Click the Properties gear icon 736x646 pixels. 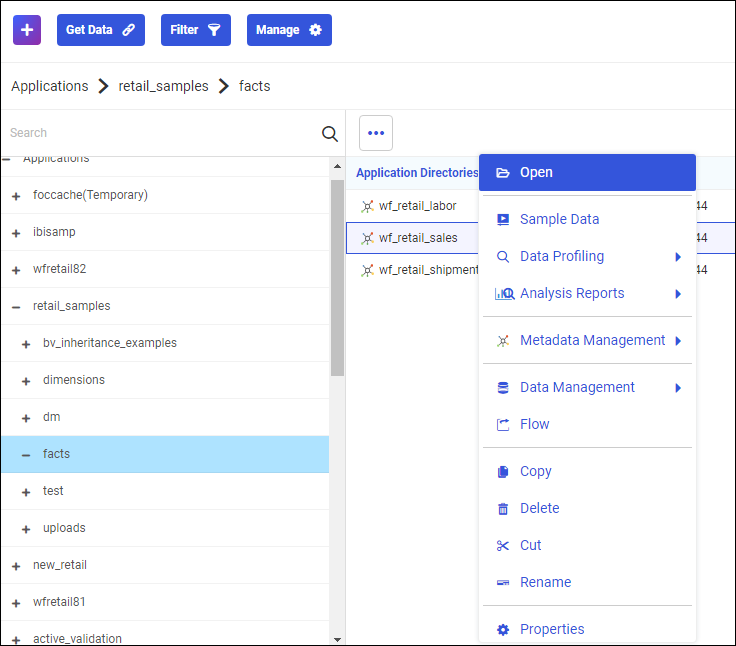coord(503,630)
